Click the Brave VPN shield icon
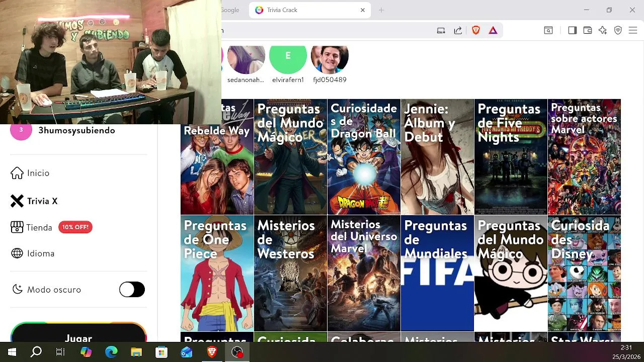Screen dimensions: 644x362 pyautogui.click(x=618, y=31)
